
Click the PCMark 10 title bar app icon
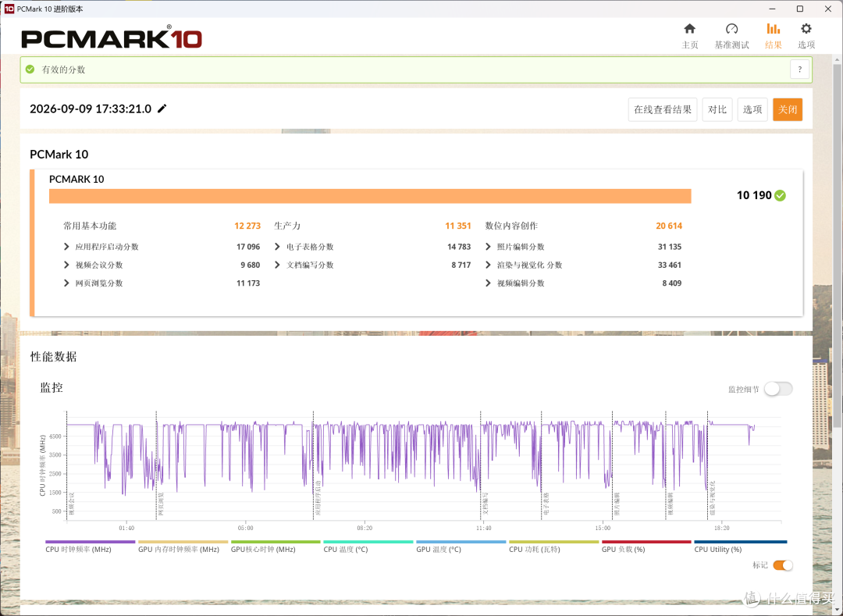9,9
